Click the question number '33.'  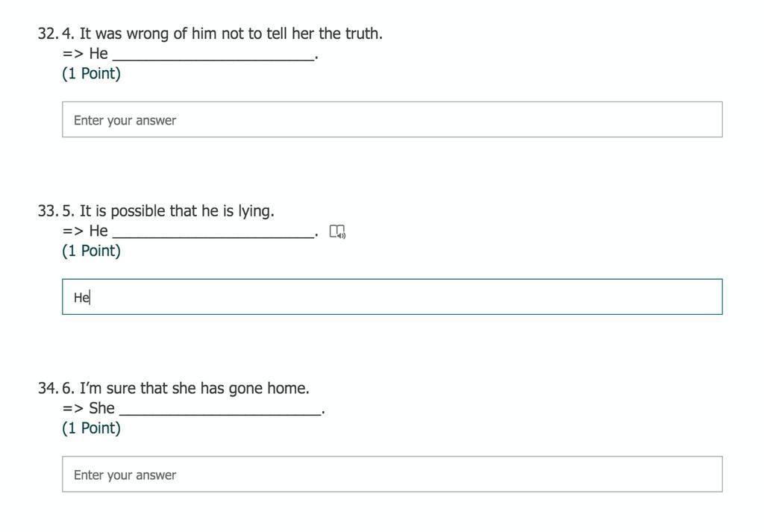pyautogui.click(x=48, y=211)
